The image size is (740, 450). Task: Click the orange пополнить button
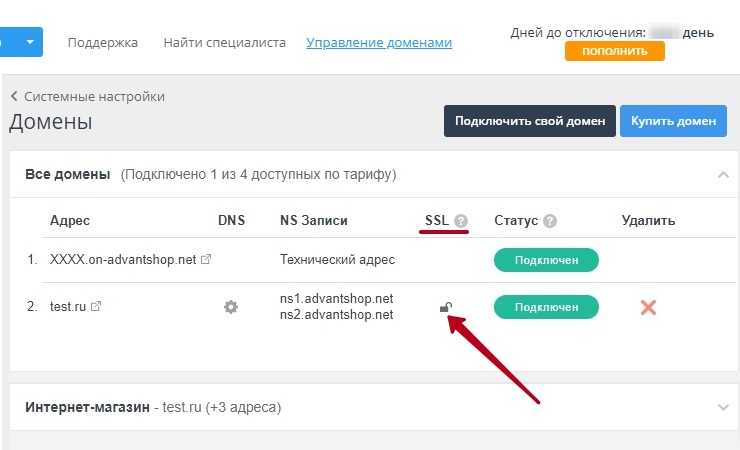(614, 51)
